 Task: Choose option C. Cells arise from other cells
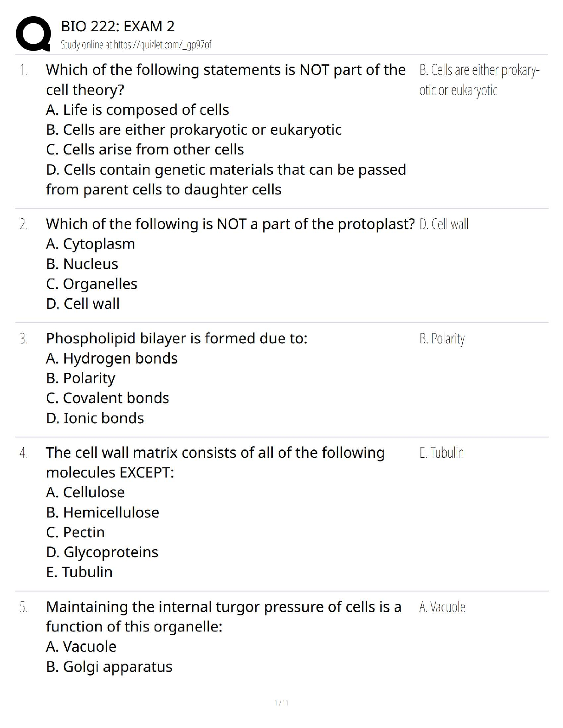point(145,150)
